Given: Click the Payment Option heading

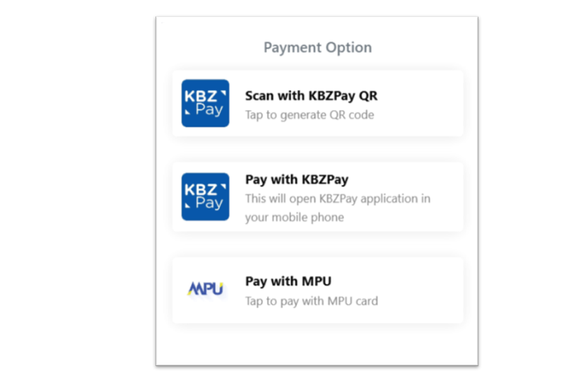Looking at the screenshot, I should pos(317,47).
